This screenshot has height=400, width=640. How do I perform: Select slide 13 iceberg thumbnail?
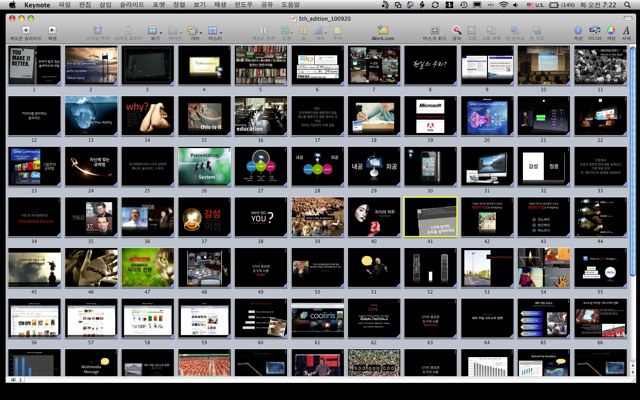point(91,116)
